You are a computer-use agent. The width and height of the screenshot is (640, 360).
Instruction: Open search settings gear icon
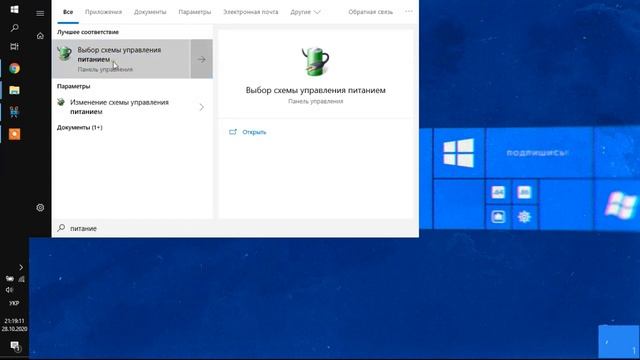pyautogui.click(x=40, y=207)
